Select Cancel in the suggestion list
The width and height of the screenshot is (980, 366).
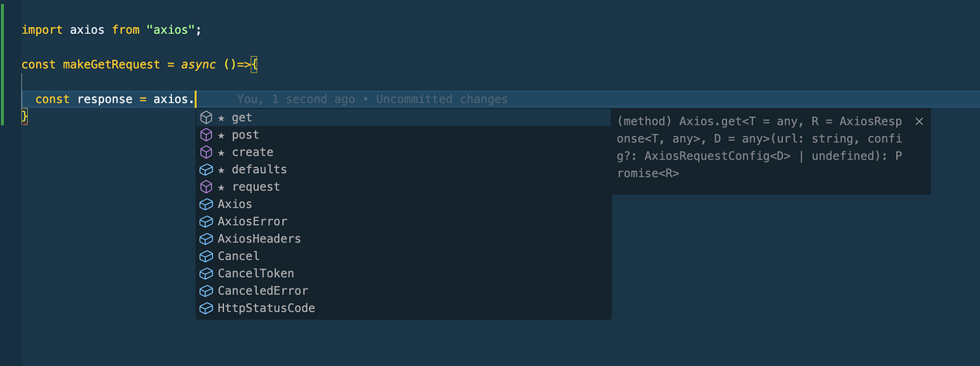pyautogui.click(x=403, y=256)
